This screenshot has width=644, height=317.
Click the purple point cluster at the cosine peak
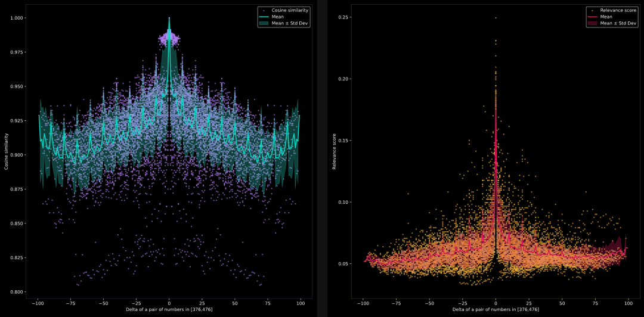tap(169, 39)
